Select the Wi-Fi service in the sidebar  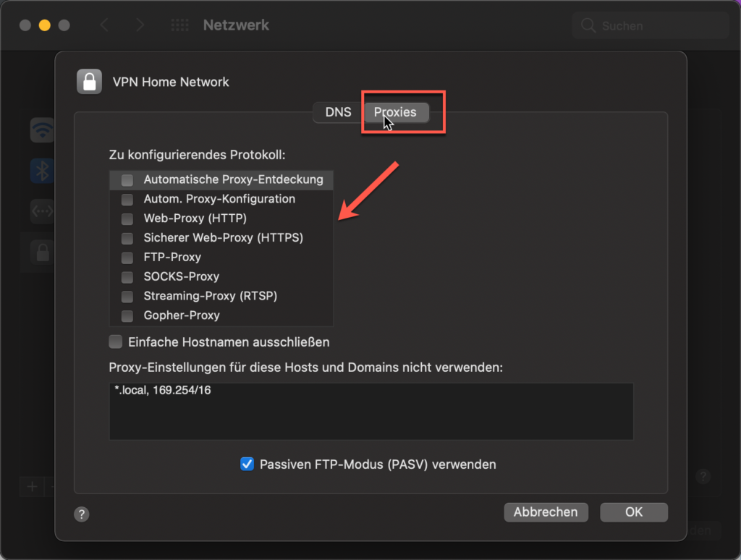[x=41, y=130]
